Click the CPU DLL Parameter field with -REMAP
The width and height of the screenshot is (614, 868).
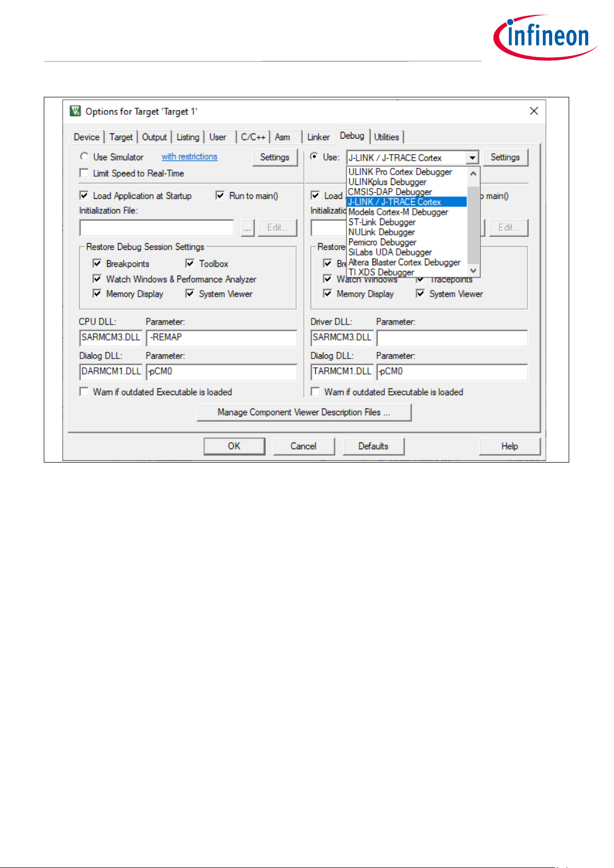221,337
